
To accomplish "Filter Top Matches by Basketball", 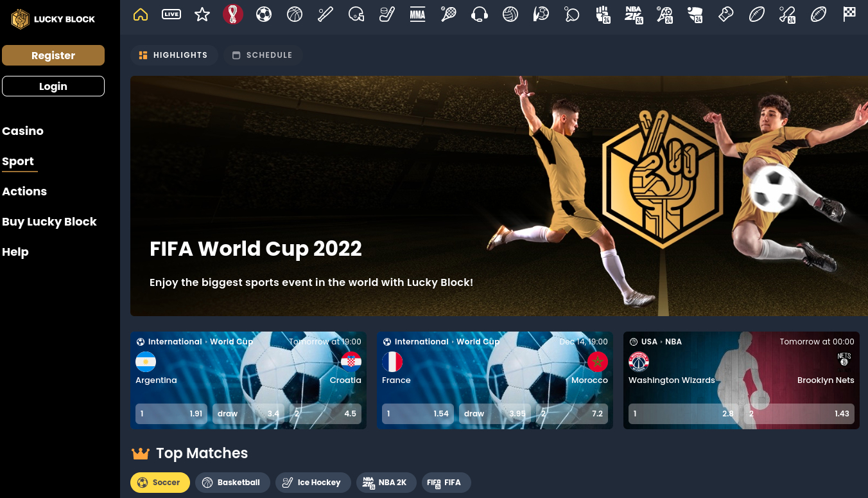I will [232, 483].
